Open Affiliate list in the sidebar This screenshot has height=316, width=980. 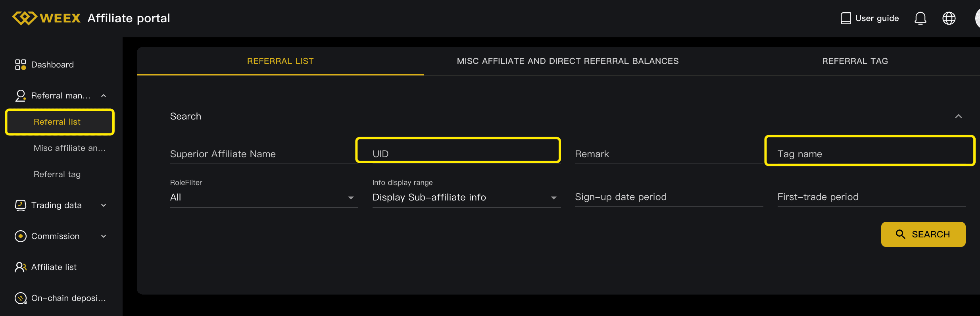pos(54,267)
